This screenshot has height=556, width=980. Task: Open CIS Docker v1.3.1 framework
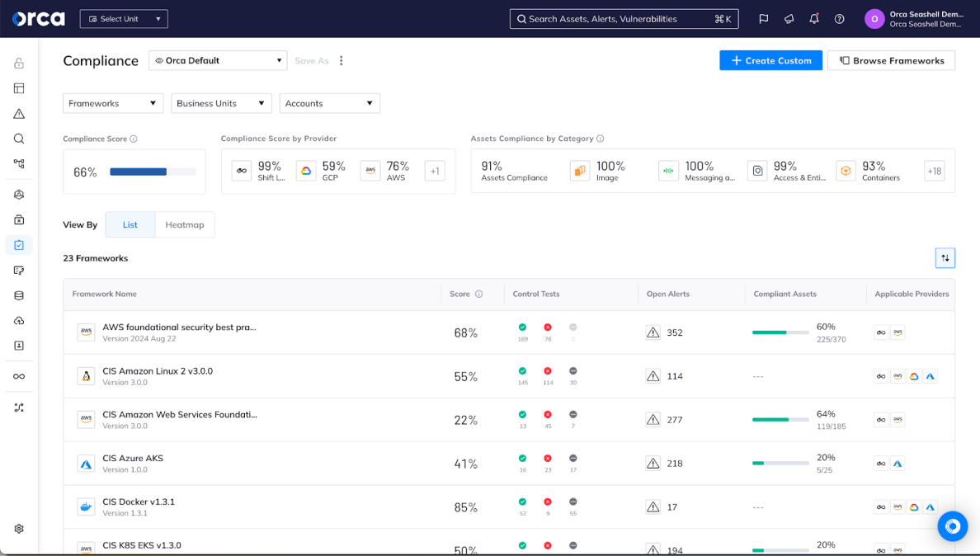click(139, 502)
